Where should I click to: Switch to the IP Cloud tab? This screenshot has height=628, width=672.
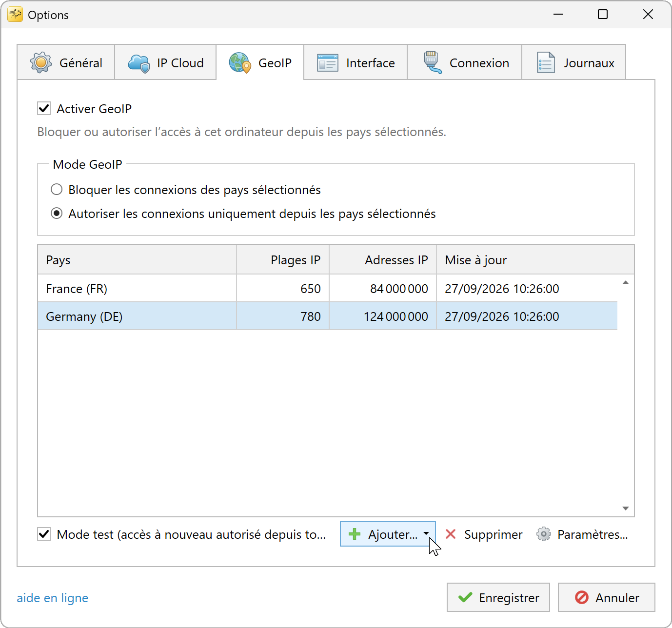point(165,62)
